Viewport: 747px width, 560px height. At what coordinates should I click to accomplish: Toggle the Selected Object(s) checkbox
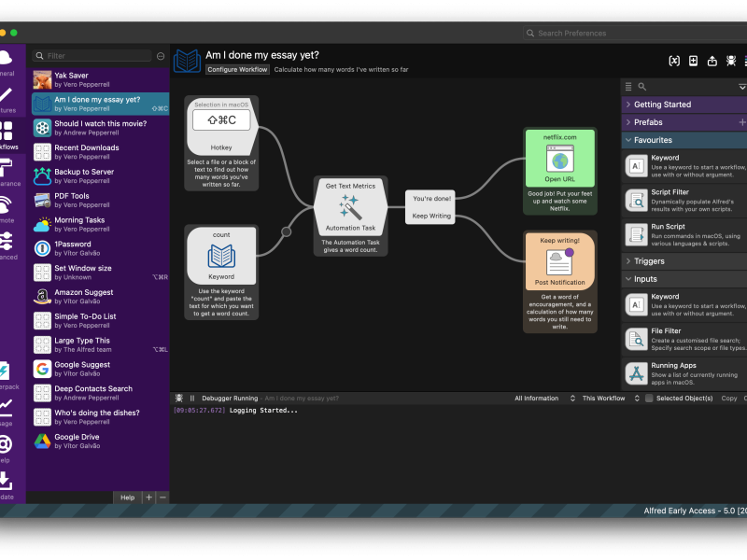(x=649, y=399)
